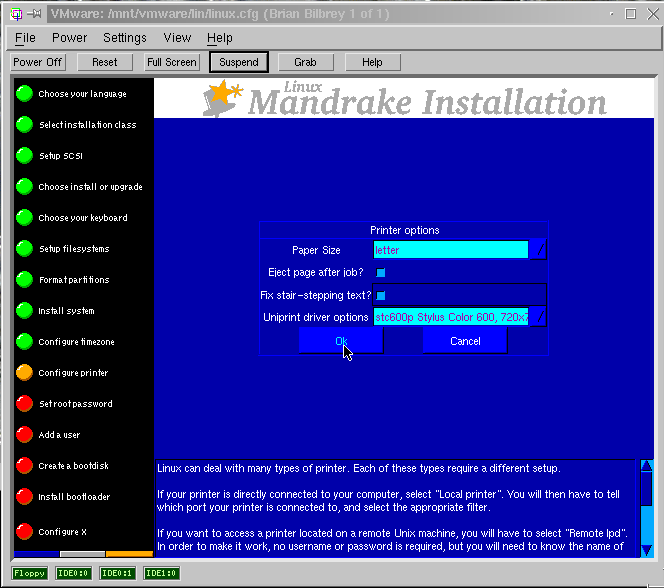The width and height of the screenshot is (664, 588).
Task: Open the Settings menu
Action: tap(125, 38)
